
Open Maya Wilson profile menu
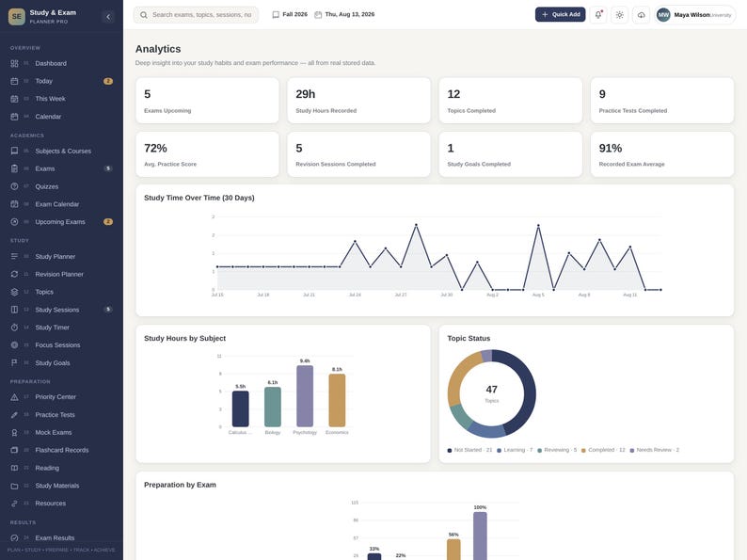(694, 15)
